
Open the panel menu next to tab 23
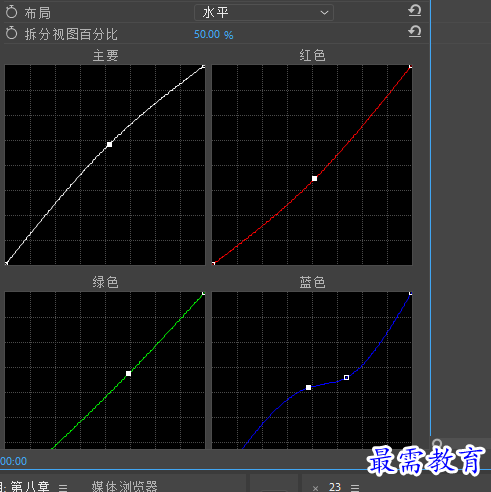tap(355, 488)
